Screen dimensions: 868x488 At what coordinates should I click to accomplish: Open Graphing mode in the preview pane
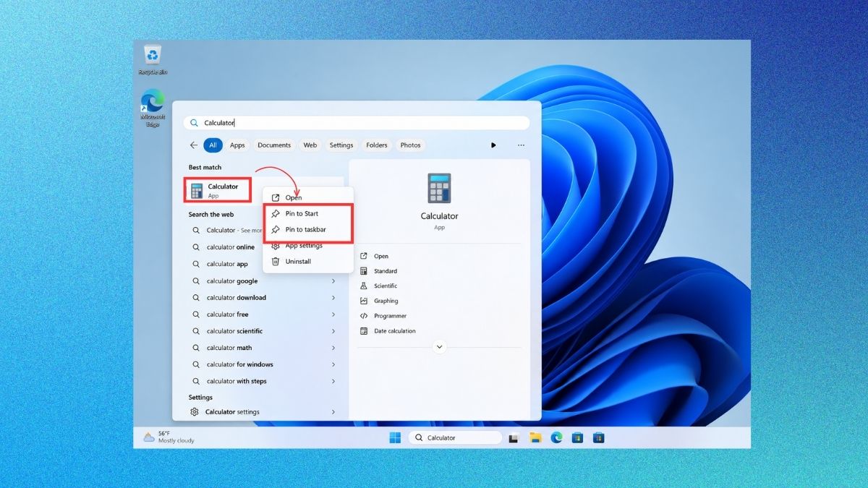coord(386,301)
